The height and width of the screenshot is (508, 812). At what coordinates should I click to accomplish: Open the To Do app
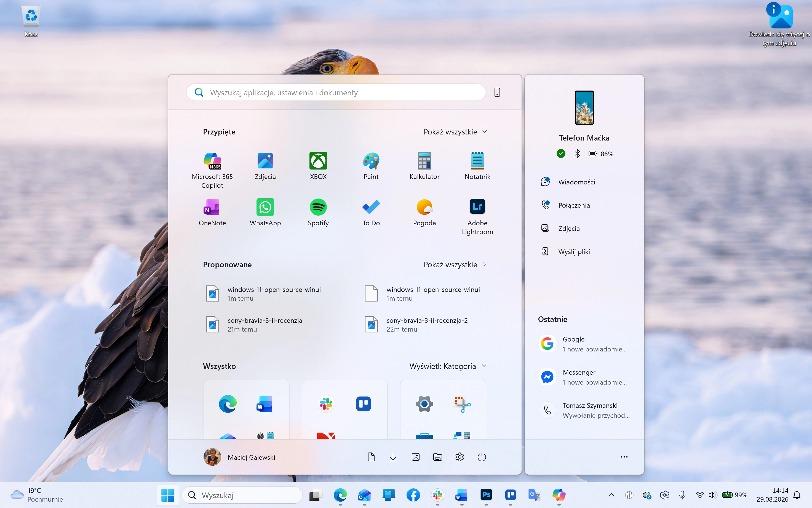[x=371, y=212]
